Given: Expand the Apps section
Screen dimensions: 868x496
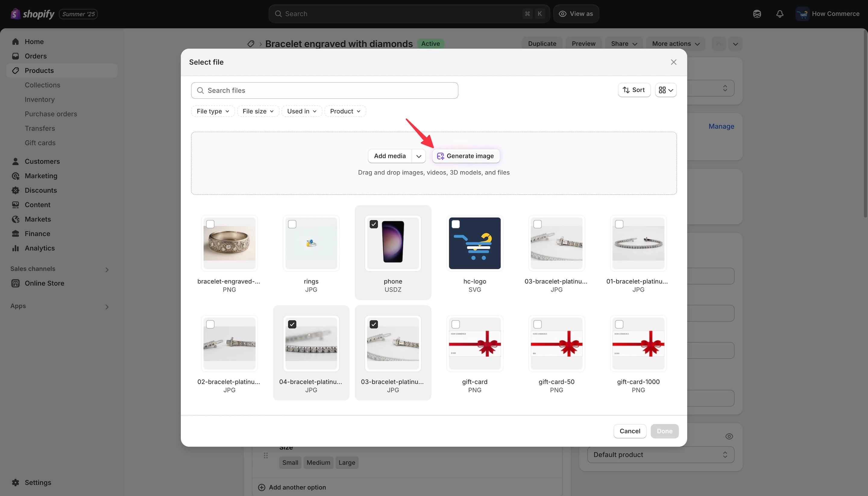Looking at the screenshot, I should pos(107,307).
